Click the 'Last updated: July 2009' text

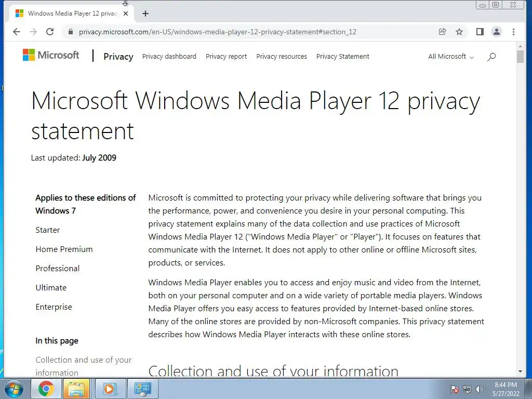[74, 158]
